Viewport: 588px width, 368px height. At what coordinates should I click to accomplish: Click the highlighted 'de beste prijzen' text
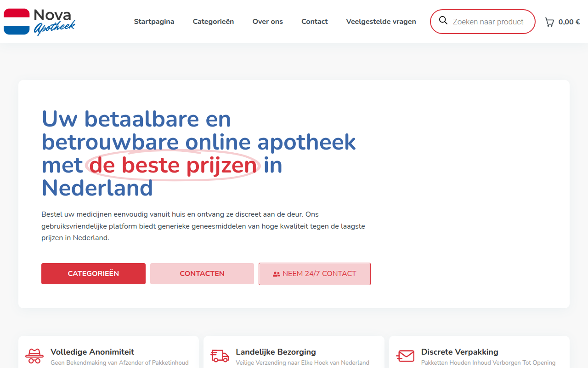[x=173, y=165]
